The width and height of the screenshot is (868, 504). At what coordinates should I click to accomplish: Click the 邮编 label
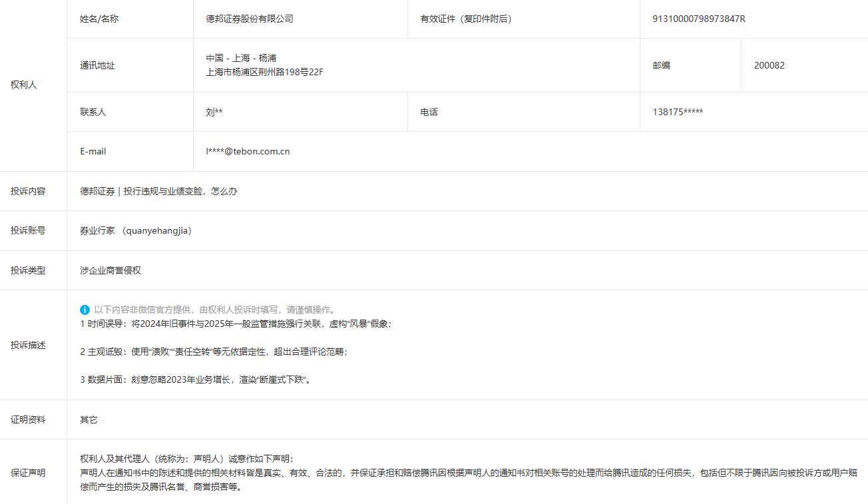[661, 65]
